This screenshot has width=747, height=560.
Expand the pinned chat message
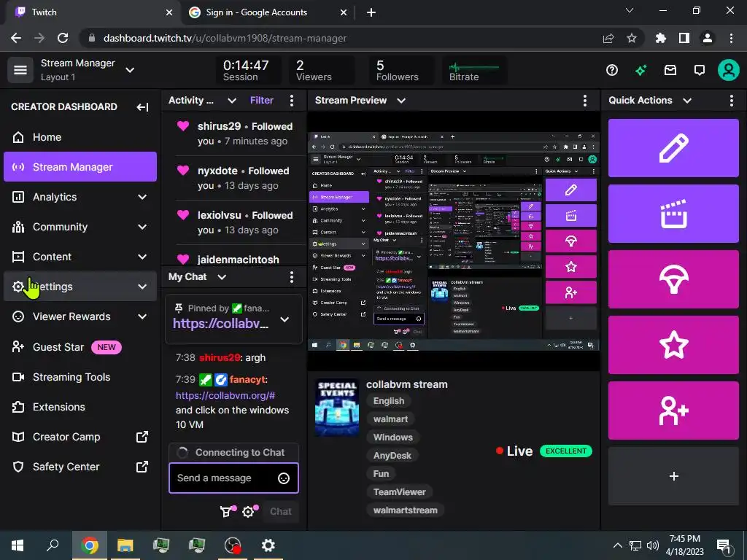(x=285, y=319)
